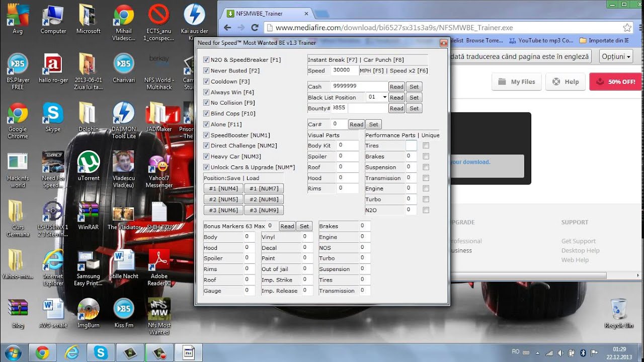Toggle the Cooldown [F3] option
Screen dimensions: 644x362
(206, 81)
